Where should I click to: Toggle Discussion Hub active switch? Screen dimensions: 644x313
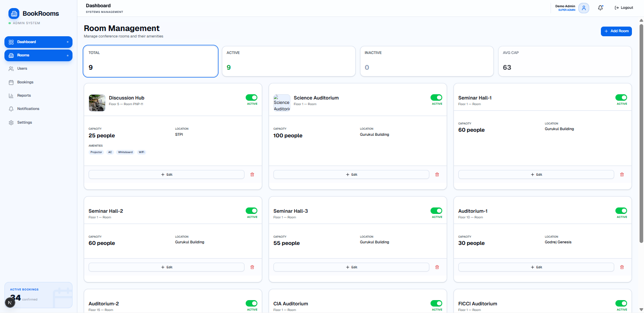pyautogui.click(x=252, y=97)
